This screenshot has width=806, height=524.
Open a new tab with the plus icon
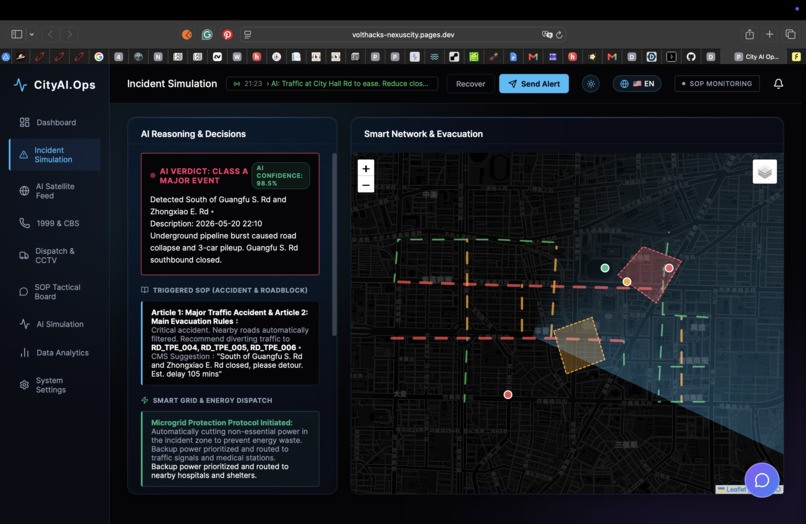(x=770, y=34)
